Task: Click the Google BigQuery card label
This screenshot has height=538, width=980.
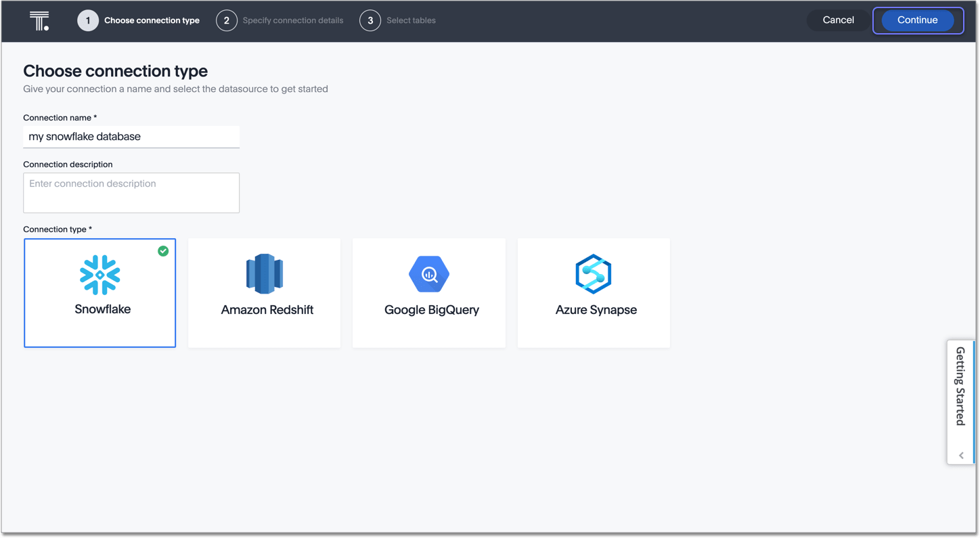Action: [x=432, y=310]
